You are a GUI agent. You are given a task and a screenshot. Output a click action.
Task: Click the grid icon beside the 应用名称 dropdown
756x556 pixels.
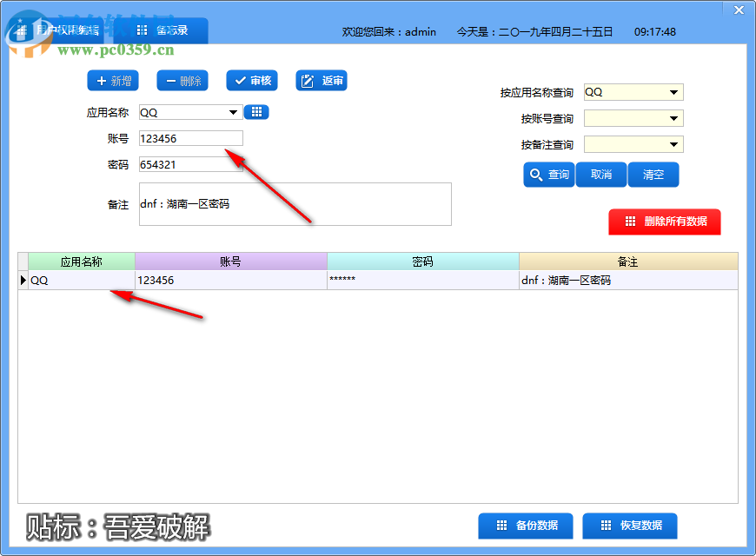pyautogui.click(x=256, y=111)
